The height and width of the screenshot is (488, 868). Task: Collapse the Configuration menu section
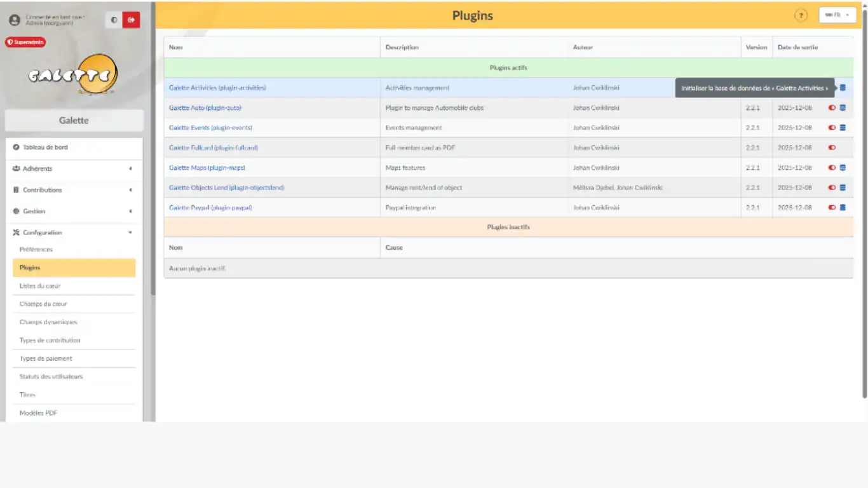pyautogui.click(x=74, y=233)
